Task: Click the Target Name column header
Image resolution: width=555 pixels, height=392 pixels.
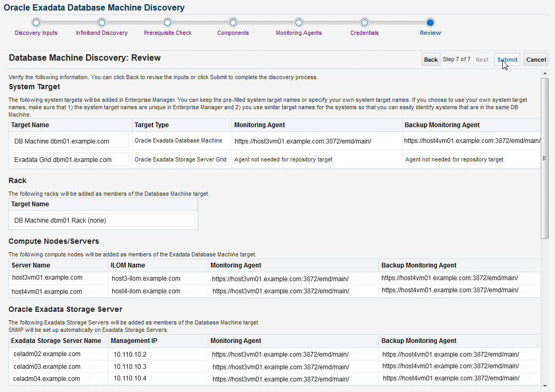Action: [31, 125]
